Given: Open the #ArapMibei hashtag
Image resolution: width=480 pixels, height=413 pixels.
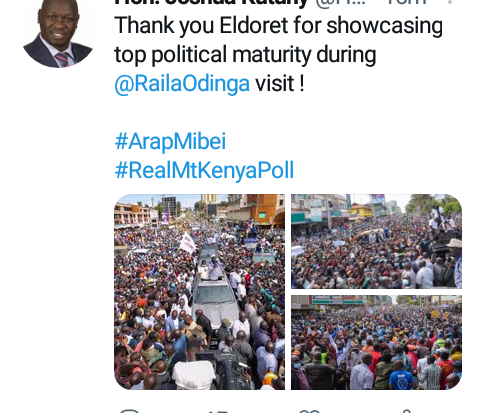Looking at the screenshot, I should tap(170, 141).
